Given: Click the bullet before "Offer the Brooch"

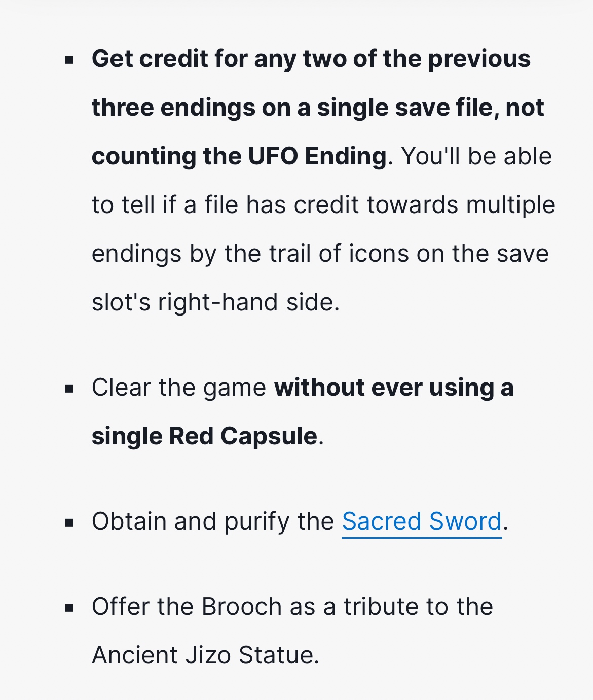Looking at the screenshot, I should coord(70,608).
